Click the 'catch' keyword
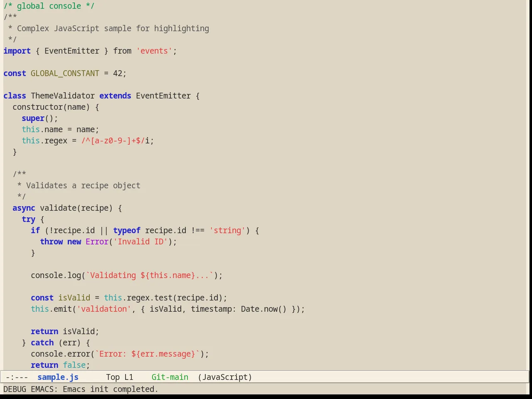Screen dimensions: 532x399 pos(42,342)
